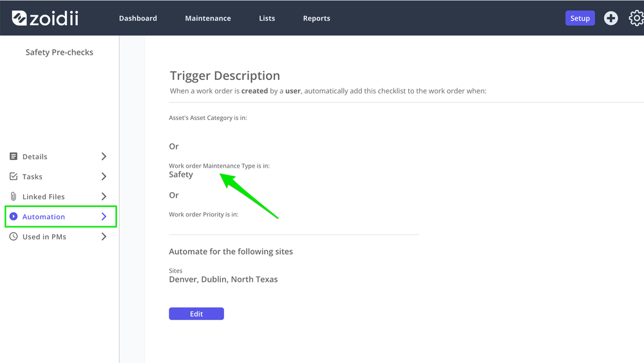
Task: Click the Automate for the following sites heading
Action: (x=231, y=251)
